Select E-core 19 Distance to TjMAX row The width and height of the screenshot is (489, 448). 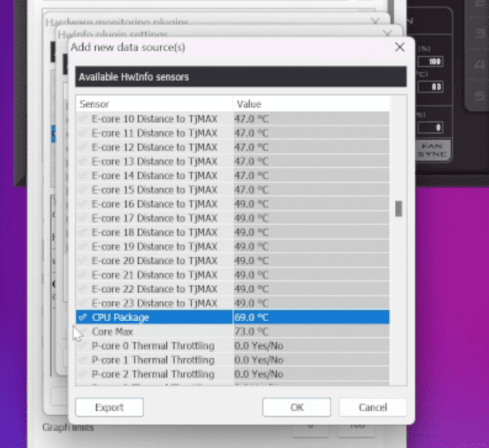tap(232, 247)
